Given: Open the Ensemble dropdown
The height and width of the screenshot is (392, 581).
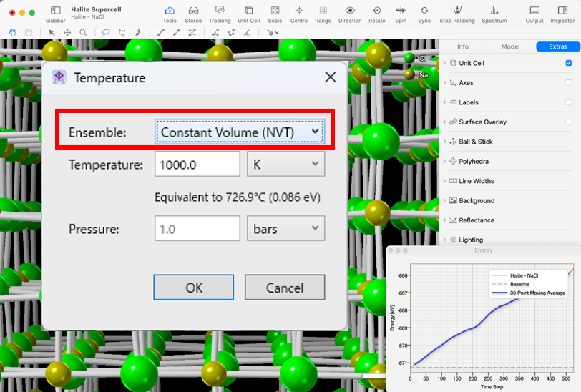Looking at the screenshot, I should pos(240,132).
